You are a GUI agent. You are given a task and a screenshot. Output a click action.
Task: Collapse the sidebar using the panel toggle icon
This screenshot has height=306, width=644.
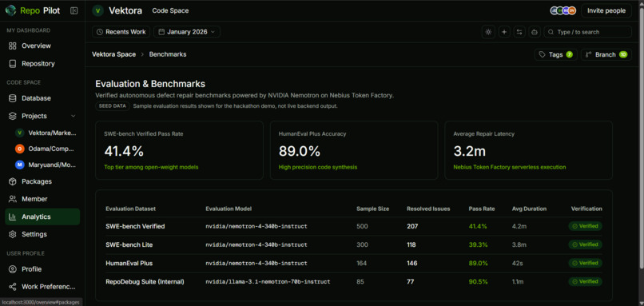[x=74, y=10]
